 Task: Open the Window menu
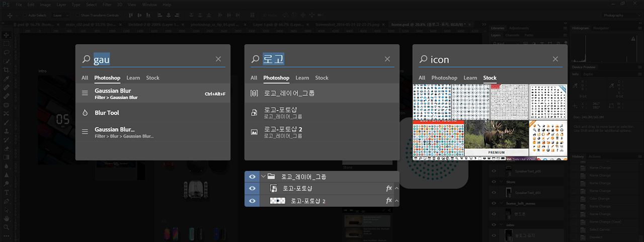[x=149, y=5]
